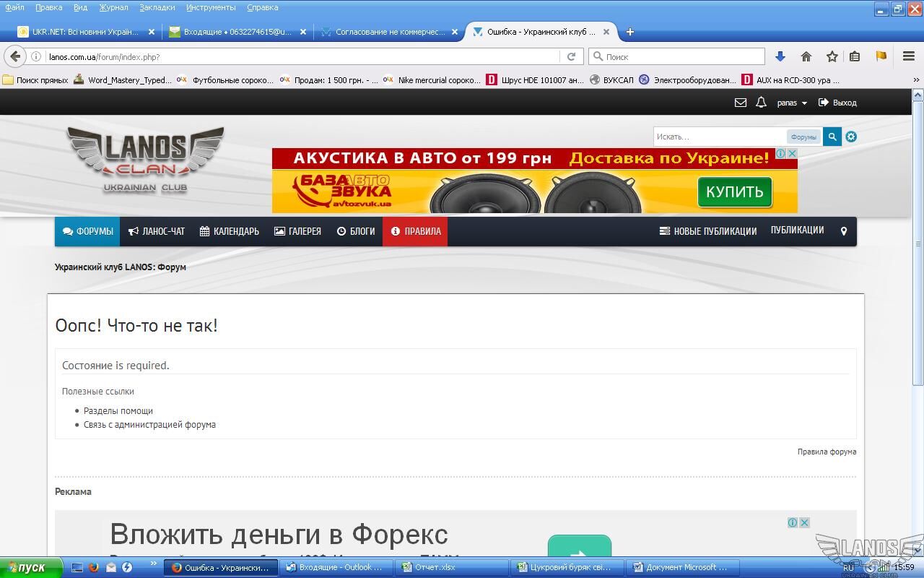The height and width of the screenshot is (578, 924).
Task: Open the ЛАНОС-ЧАТ navigation item
Action: [157, 231]
